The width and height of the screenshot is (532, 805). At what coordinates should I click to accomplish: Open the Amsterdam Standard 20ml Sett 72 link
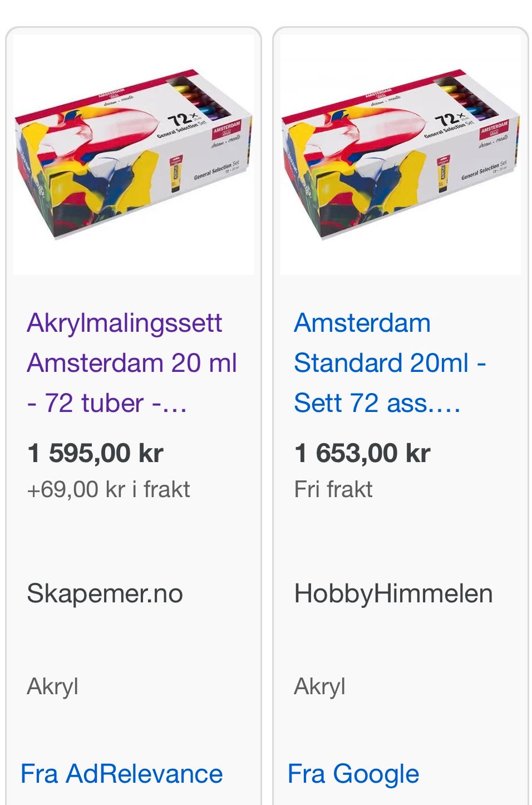390,362
